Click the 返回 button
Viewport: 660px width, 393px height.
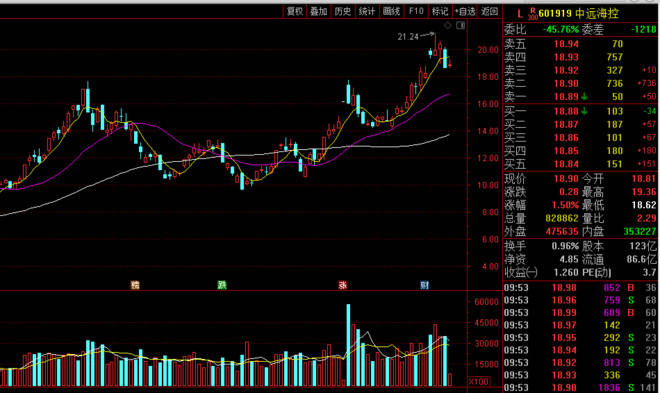click(490, 11)
